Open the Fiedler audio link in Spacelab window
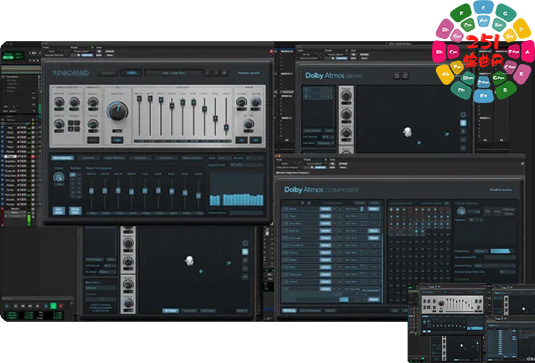 point(248,73)
